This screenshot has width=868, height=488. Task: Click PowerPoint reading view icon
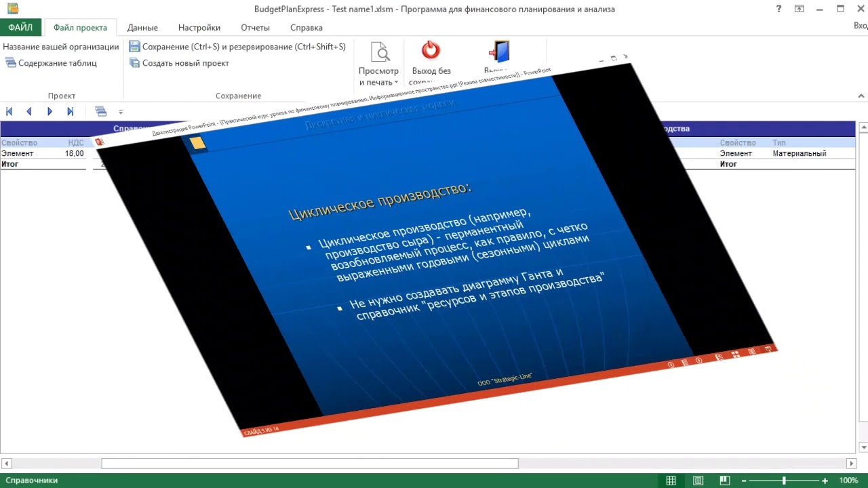(x=752, y=351)
